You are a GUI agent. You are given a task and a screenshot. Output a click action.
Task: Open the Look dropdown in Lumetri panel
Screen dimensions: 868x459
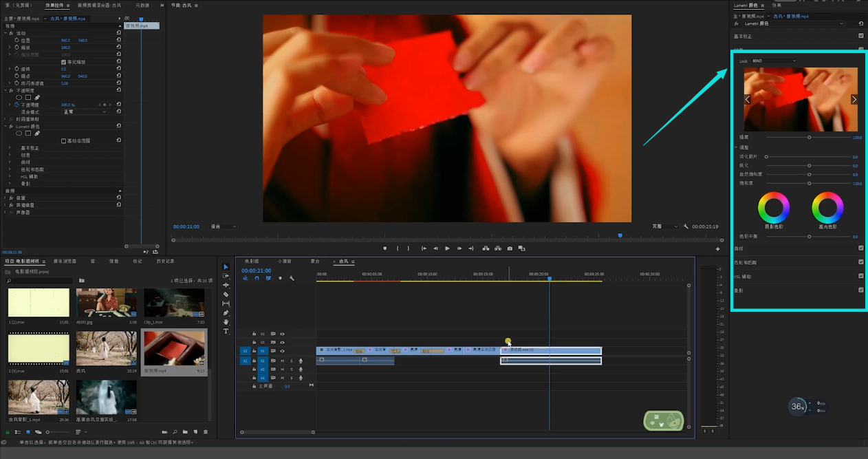coord(774,61)
